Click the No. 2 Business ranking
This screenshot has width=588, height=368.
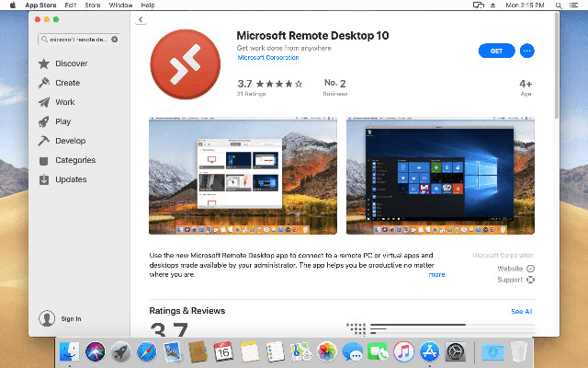coord(335,87)
